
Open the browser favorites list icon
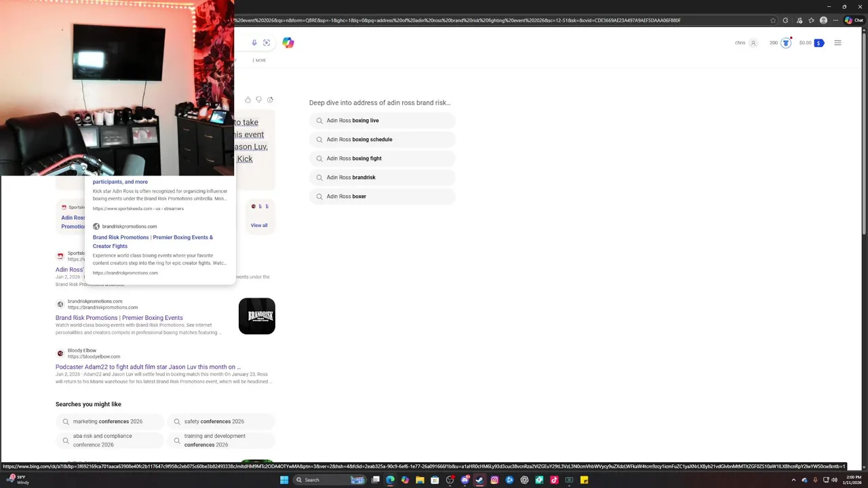tap(811, 20)
